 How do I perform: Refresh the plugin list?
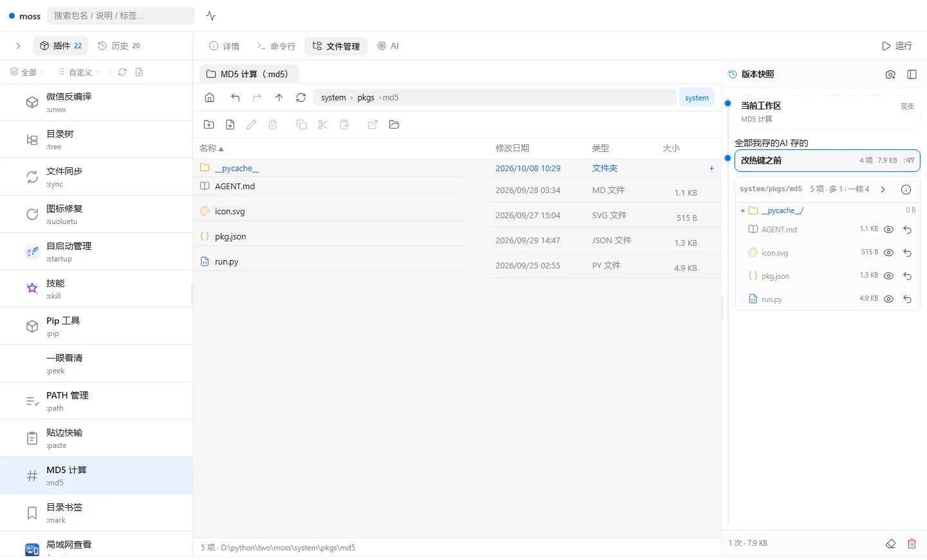(x=122, y=72)
